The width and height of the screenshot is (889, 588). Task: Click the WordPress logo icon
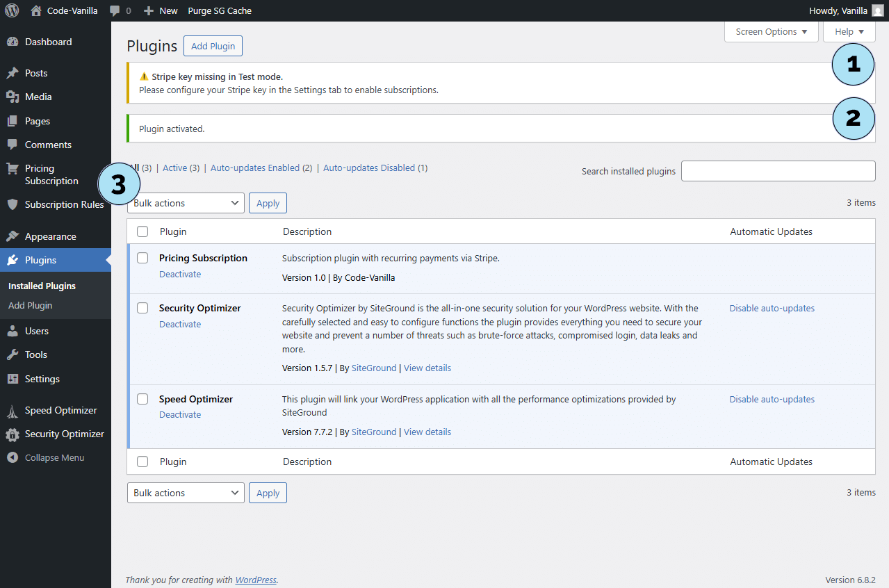click(x=12, y=10)
